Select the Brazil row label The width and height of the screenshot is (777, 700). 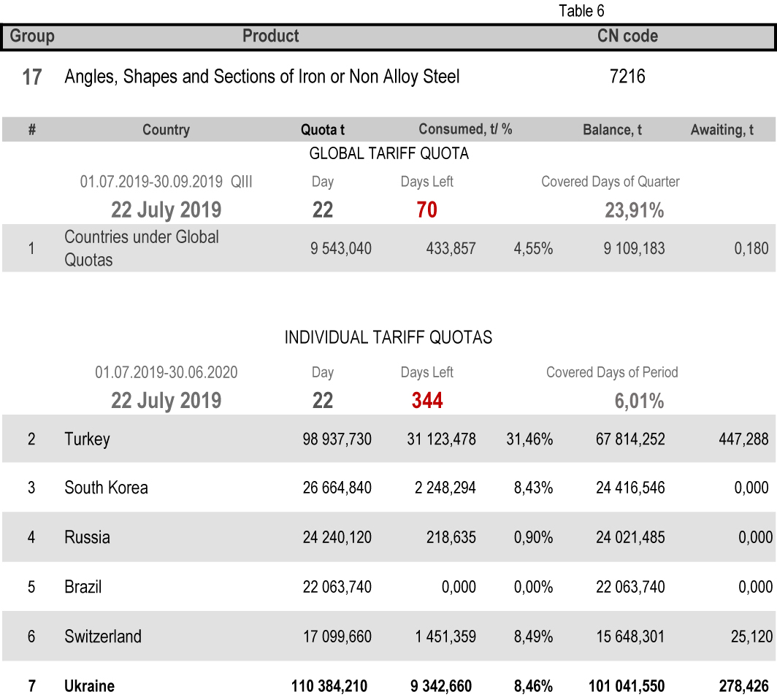tap(83, 587)
